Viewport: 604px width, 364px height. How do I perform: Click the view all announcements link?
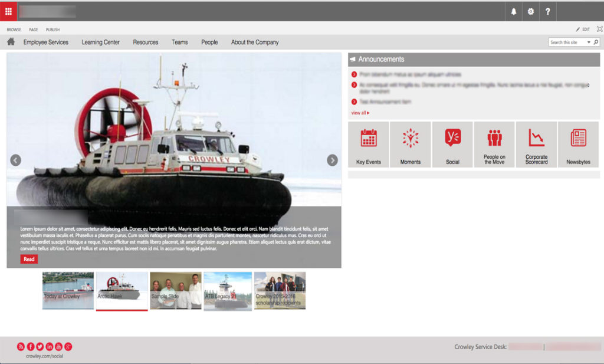pos(360,113)
